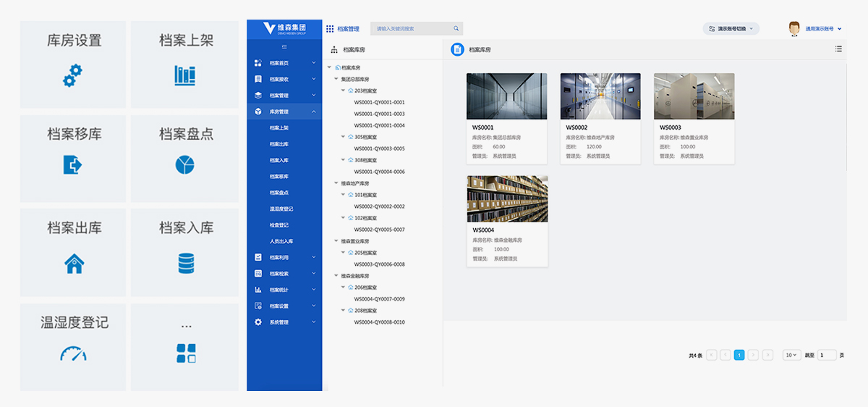This screenshot has height=407, width=868.
Task: Collapse the root 档案库房 tree arrow
Action: tap(330, 67)
